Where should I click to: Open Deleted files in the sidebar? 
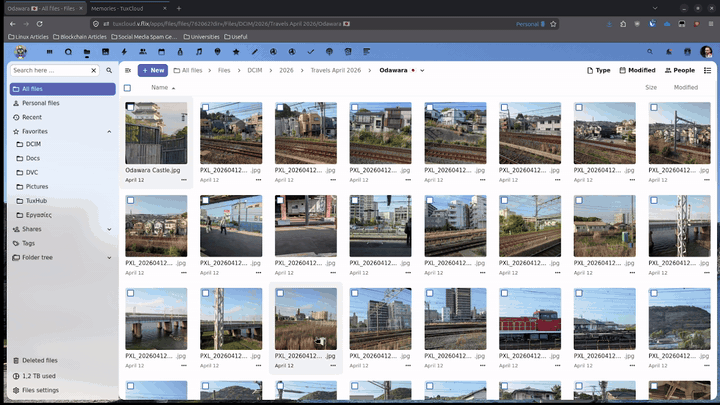click(62, 360)
